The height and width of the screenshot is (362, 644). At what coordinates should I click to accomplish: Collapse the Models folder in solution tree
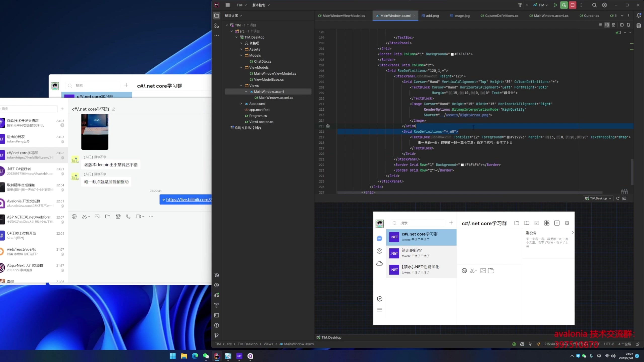pyautogui.click(x=241, y=55)
